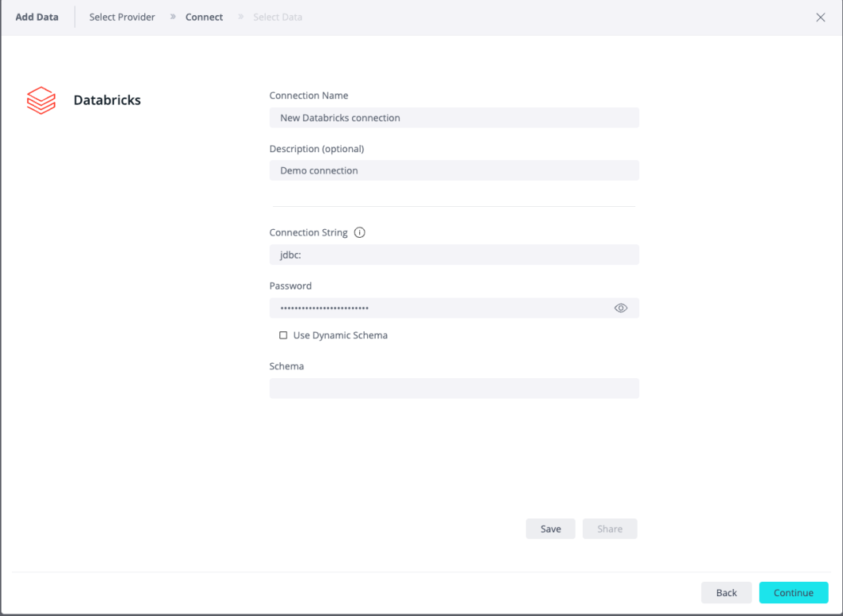The width and height of the screenshot is (843, 616).
Task: Click the Connection Name label
Action: click(x=308, y=95)
